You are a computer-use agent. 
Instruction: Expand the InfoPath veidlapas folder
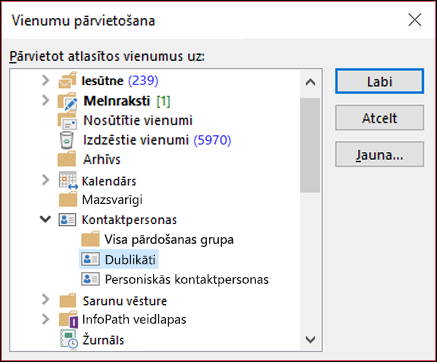point(46,319)
